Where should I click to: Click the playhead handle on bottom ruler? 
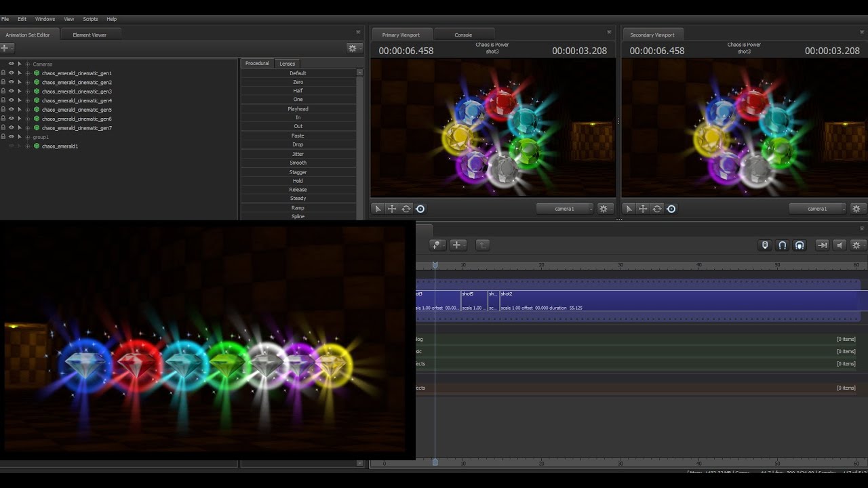pos(435,462)
